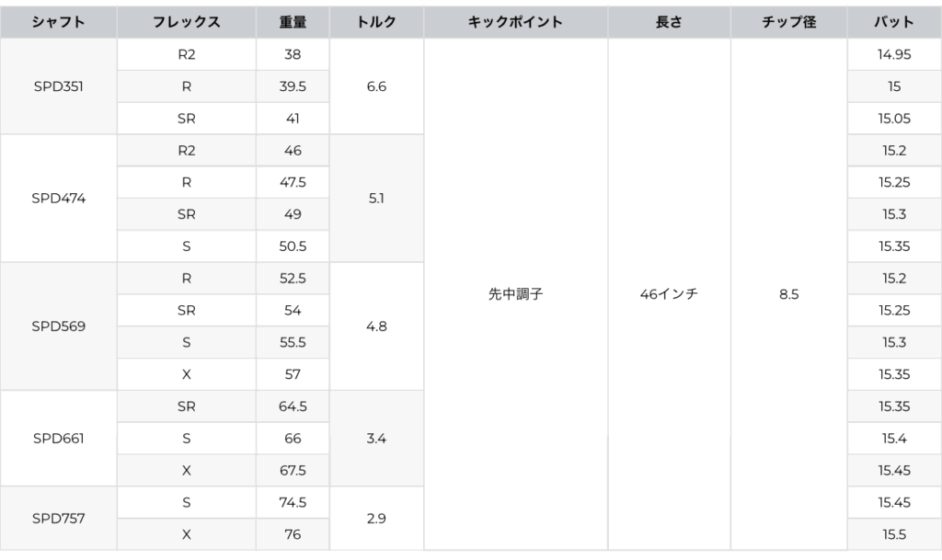This screenshot has height=560, width=942.
Task: Click the SPD569 shaft cell
Action: pos(58,326)
